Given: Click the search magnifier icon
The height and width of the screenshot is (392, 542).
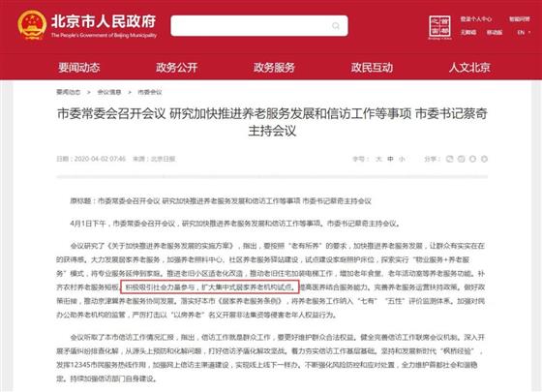Looking at the screenshot, I should pyautogui.click(x=335, y=26).
